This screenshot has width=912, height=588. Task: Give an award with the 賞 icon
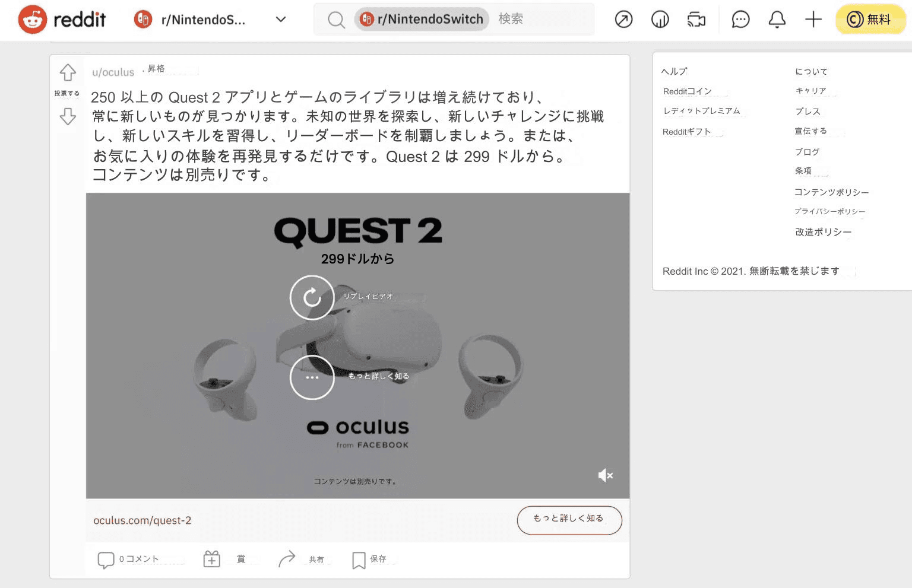(211, 558)
